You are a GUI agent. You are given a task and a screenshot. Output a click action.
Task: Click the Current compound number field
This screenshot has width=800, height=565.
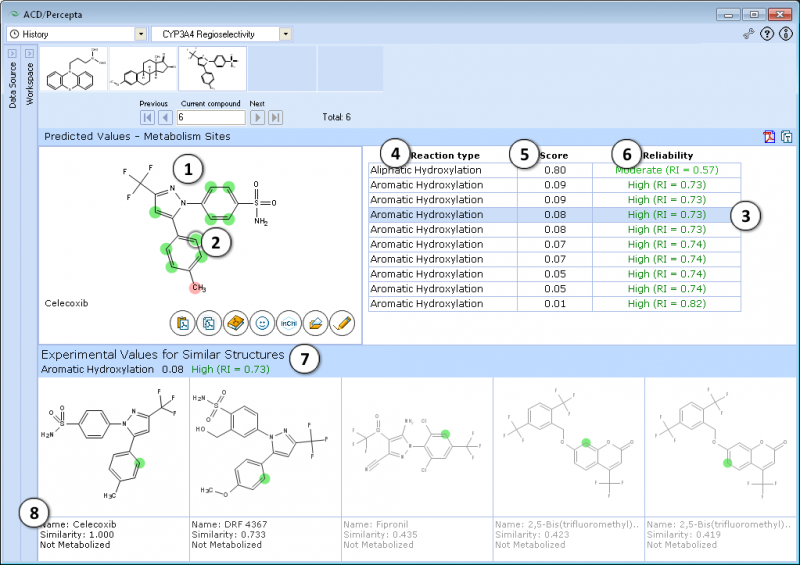[210, 117]
